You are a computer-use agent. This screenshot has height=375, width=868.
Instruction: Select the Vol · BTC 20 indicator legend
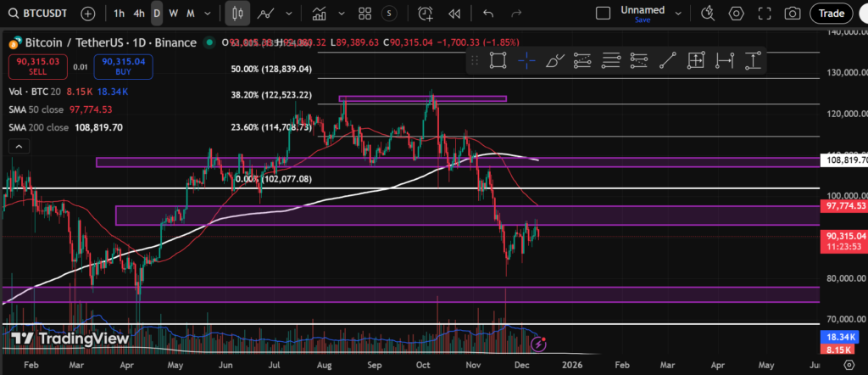(33, 92)
